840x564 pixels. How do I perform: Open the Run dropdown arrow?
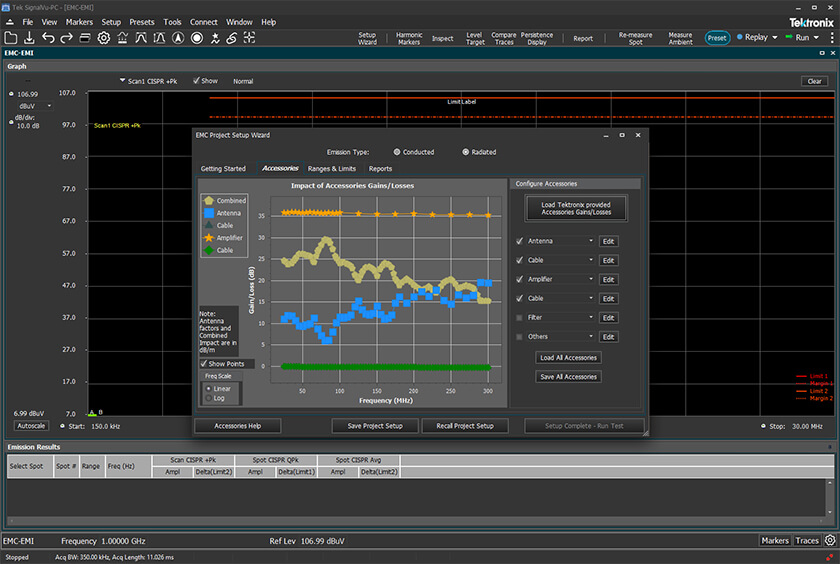pyautogui.click(x=815, y=38)
